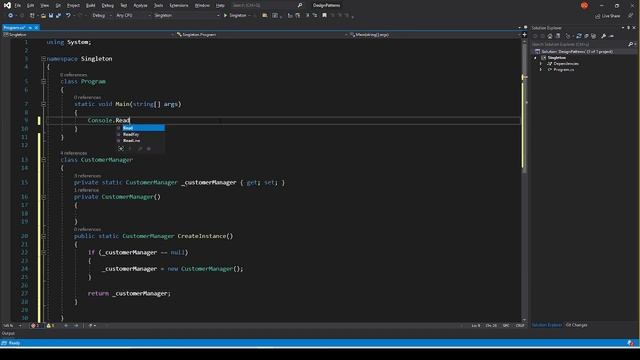Open the Singleton startup project dropdown
This screenshot has width=640, height=360.
point(187,16)
